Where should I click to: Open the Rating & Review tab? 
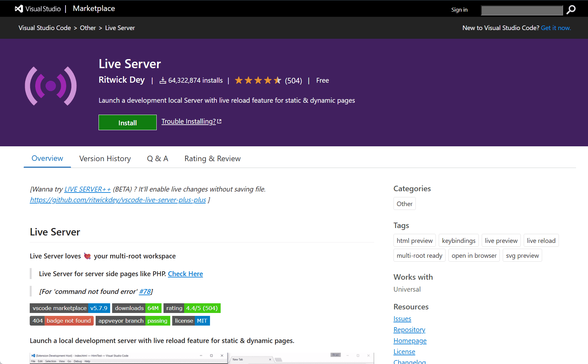click(x=212, y=159)
